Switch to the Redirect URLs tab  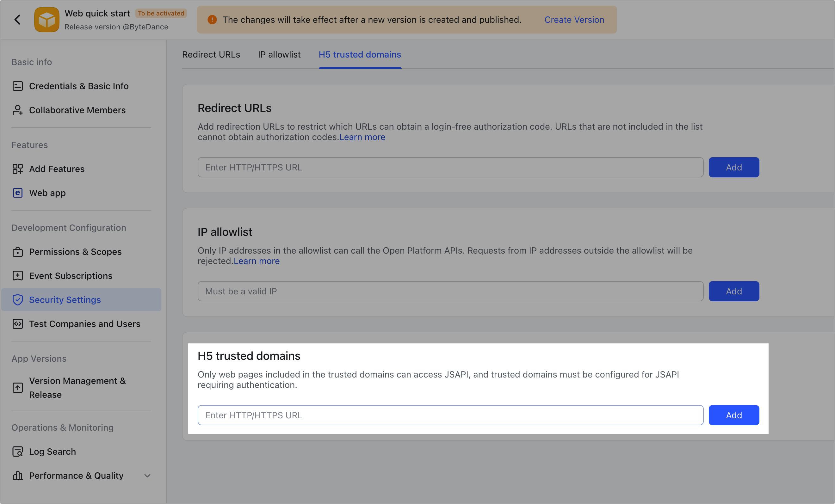coord(211,54)
